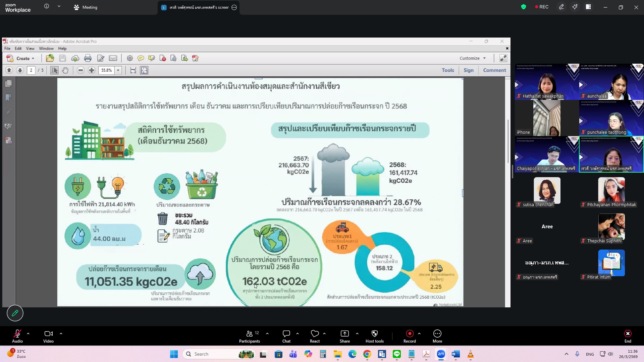Viewport: 644px width, 362px height.
Task: Open Acrobat page thumbnails side panel
Action: pyautogui.click(x=9, y=83)
